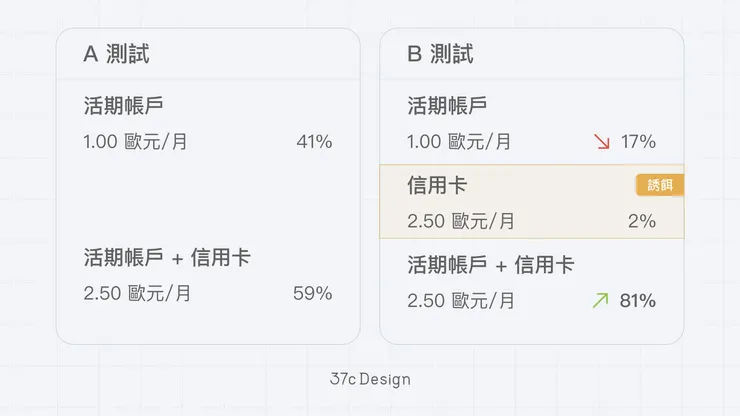Screen dimensions: 740x416
Task: Click the green upward arrow beside 81%
Action: coord(600,300)
